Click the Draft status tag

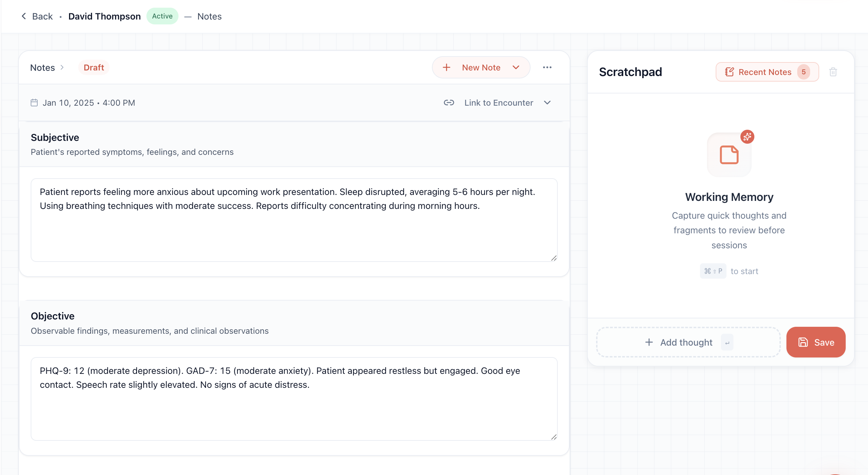click(x=94, y=67)
